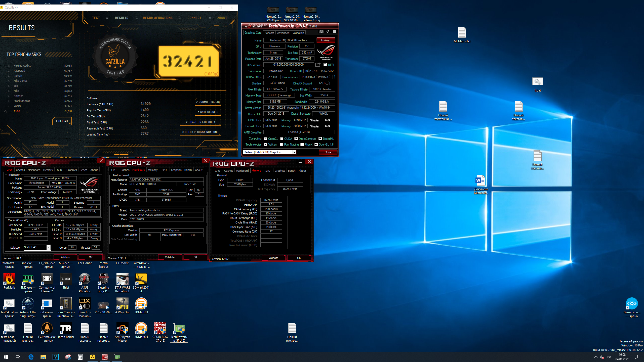Toggle DirectML checkbox in GPU-Z
Viewport: 644px width, 362px height.
[320, 139]
